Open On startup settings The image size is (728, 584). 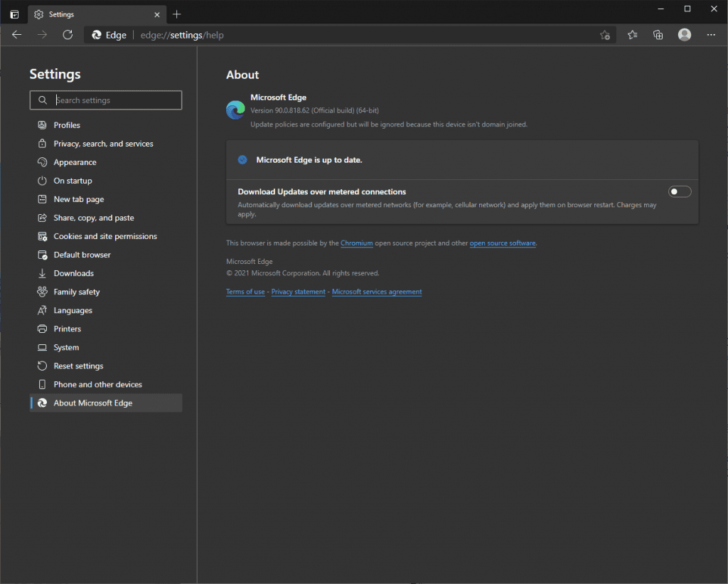(106, 181)
